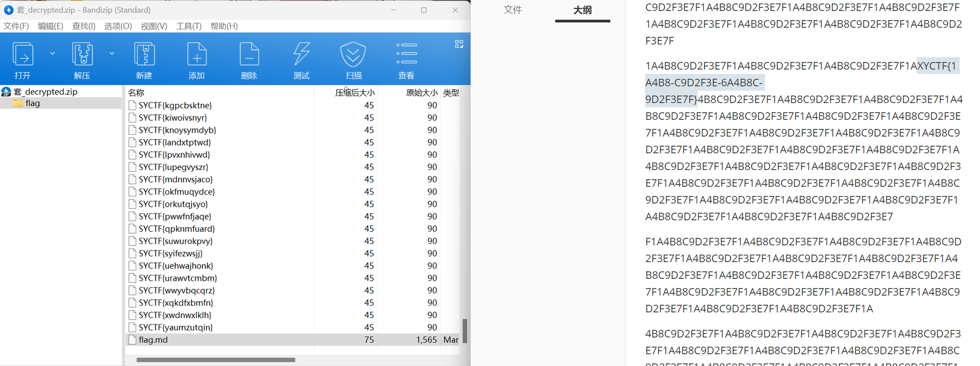Click the Extract (解压) toolbar icon
Viewport: 980px width, 366px height.
tap(82, 54)
